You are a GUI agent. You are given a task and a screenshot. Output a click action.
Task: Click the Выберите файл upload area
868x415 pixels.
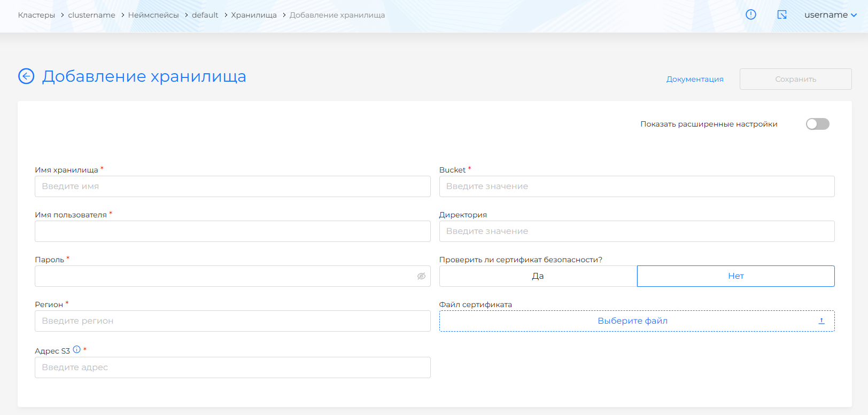coord(632,321)
